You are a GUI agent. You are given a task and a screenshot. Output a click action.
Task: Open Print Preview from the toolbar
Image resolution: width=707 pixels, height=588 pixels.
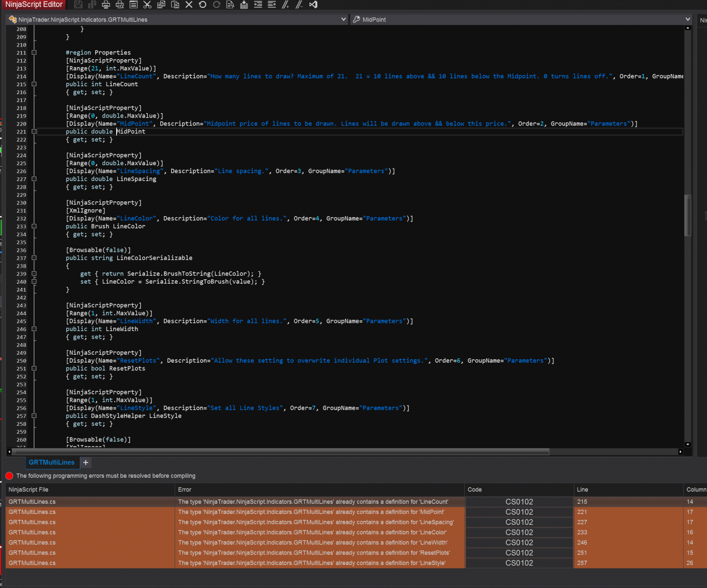pyautogui.click(x=120, y=5)
